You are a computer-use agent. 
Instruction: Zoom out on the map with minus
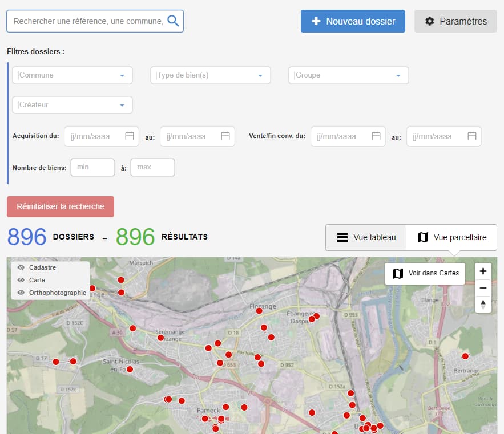pyautogui.click(x=483, y=288)
